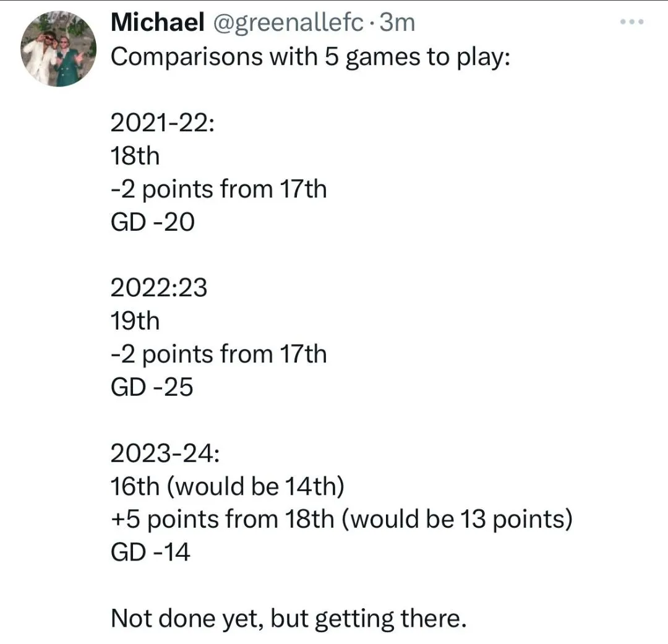Image resolution: width=668 pixels, height=644 pixels.
Task: Select the '2023-24:' season heading text
Action: click(x=165, y=453)
